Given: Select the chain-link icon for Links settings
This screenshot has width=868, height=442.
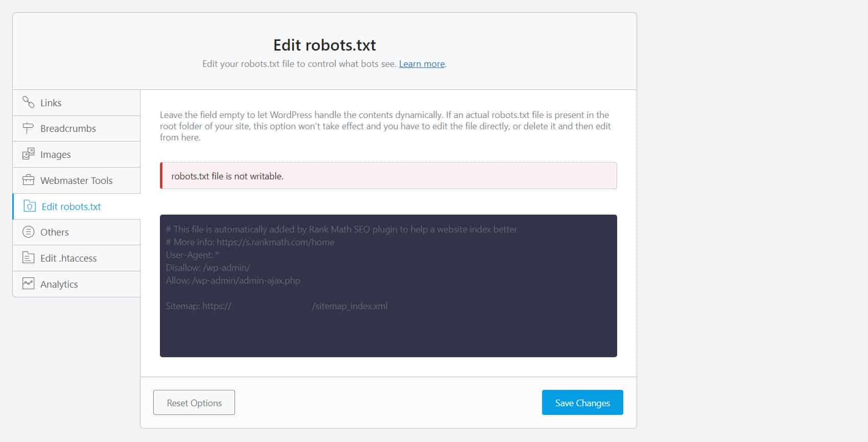Looking at the screenshot, I should (x=28, y=102).
